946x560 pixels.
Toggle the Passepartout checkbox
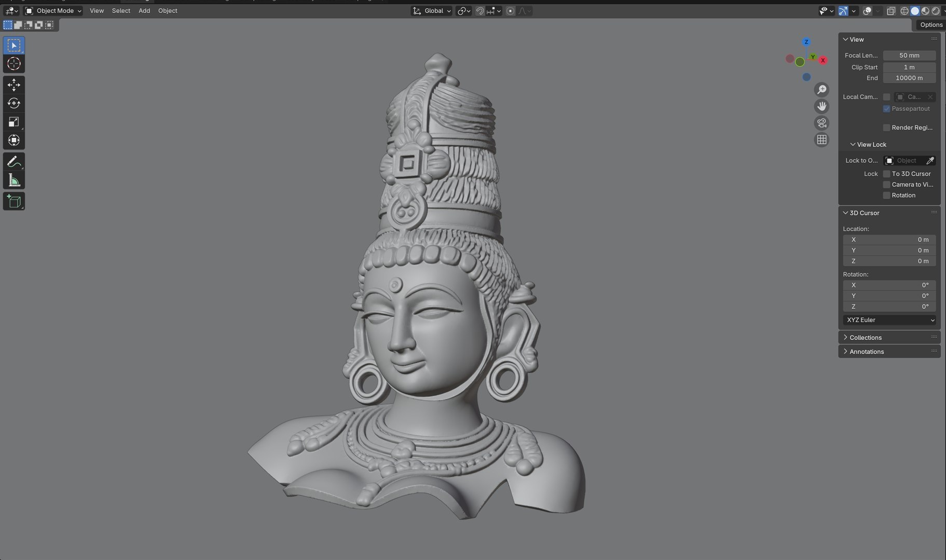coord(886,109)
